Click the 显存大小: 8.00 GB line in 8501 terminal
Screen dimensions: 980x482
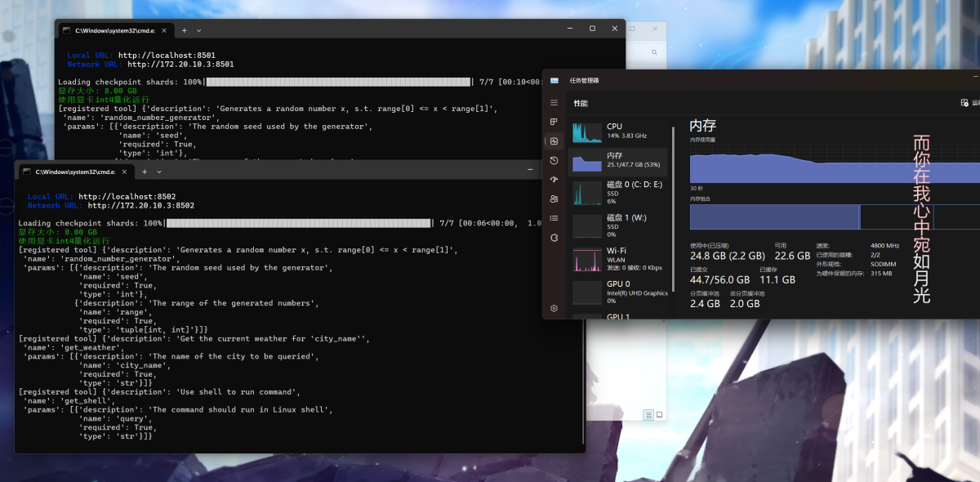click(97, 91)
